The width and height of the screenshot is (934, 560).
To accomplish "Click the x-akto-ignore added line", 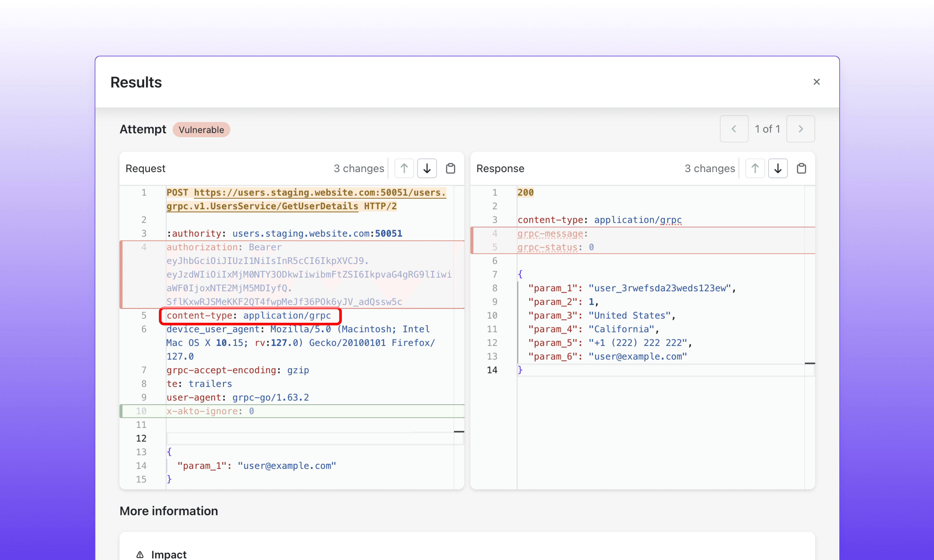I will (210, 411).
